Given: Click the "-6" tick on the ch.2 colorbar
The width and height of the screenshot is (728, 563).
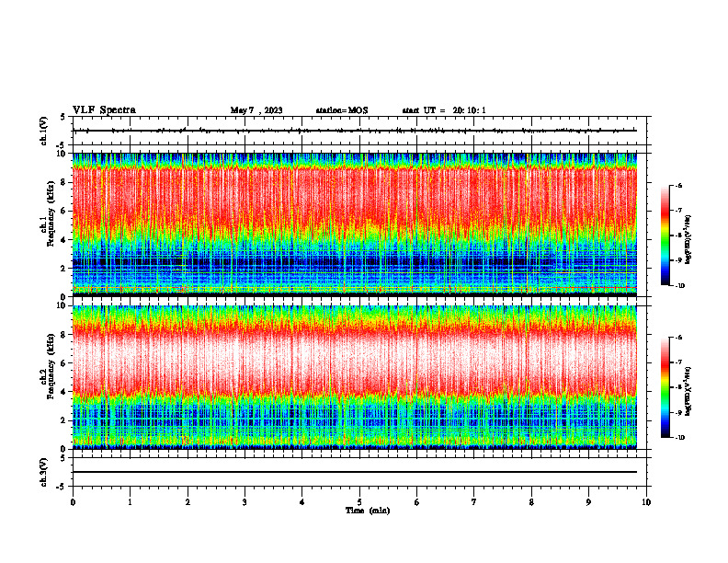Looking at the screenshot, I should [x=678, y=338].
